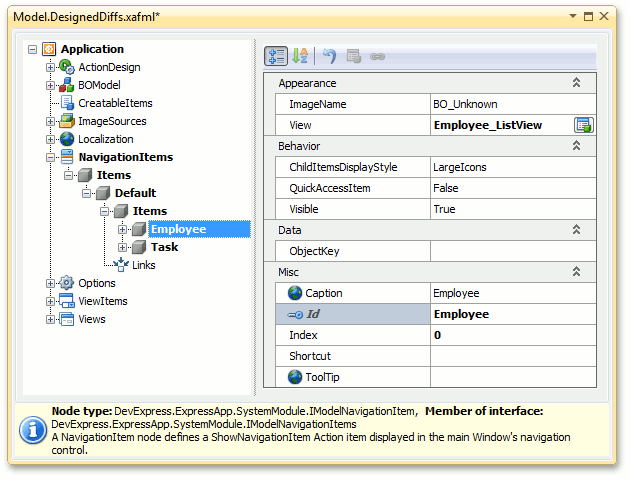The image size is (630, 480).
Task: Click the empty ToolTip value field
Action: point(513,377)
